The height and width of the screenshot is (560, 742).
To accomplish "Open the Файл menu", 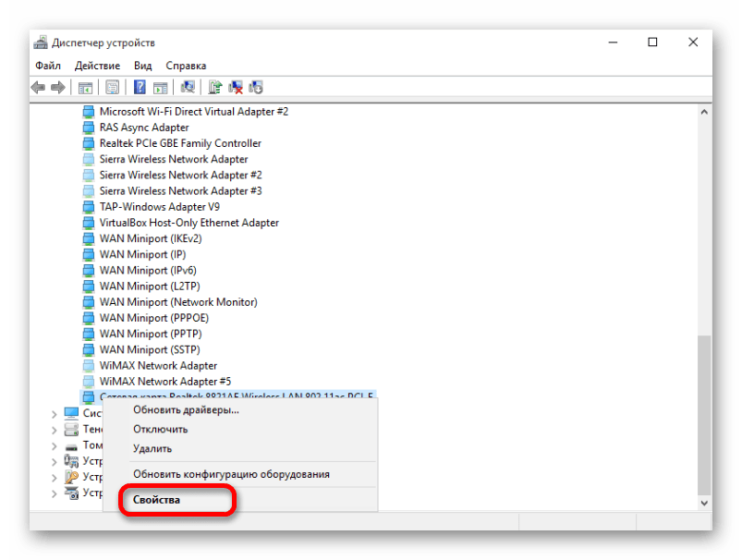I will coord(48,66).
